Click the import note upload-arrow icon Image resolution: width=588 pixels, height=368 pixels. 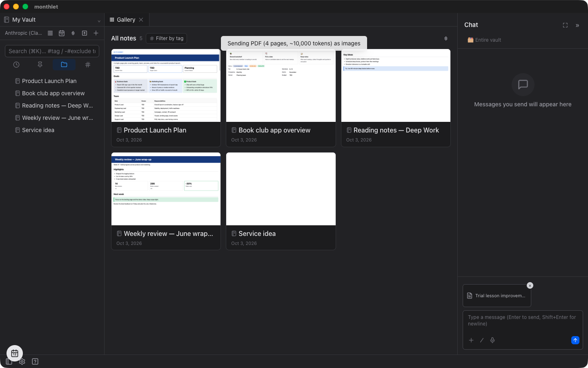click(x=85, y=33)
